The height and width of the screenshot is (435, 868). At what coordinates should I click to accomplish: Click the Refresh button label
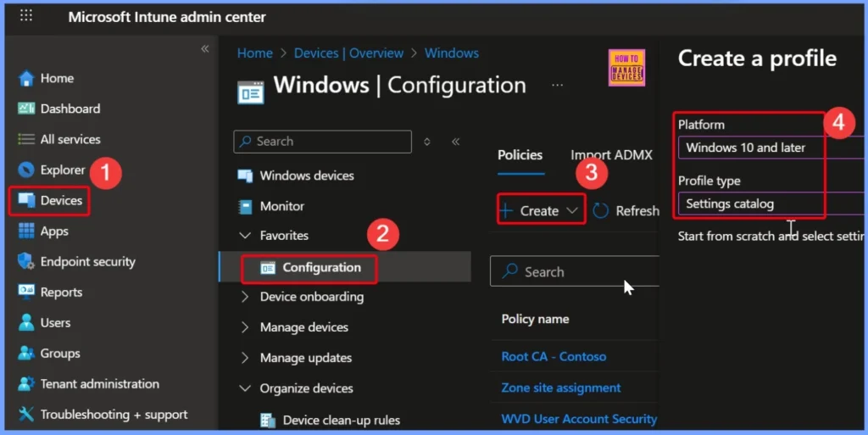click(637, 211)
